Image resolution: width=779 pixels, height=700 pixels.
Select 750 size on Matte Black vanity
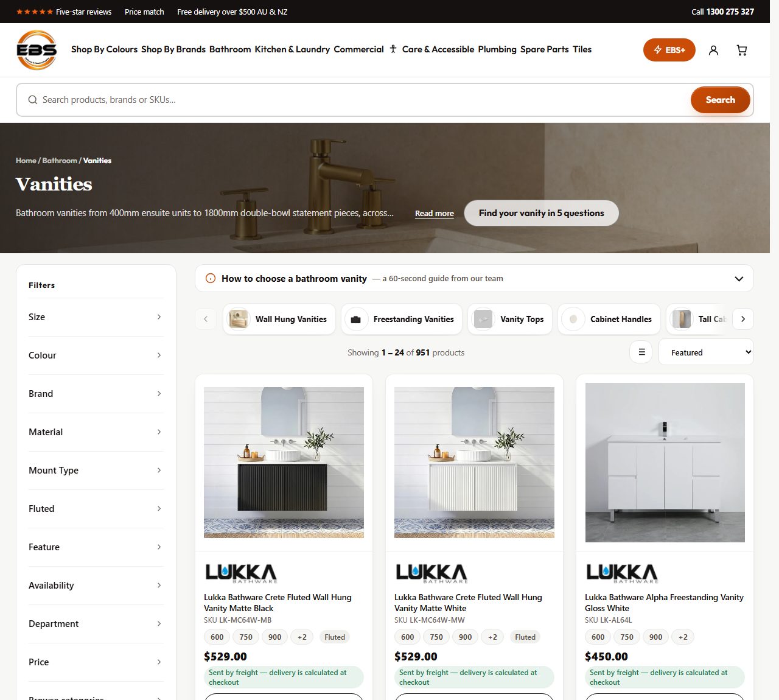[x=246, y=637]
